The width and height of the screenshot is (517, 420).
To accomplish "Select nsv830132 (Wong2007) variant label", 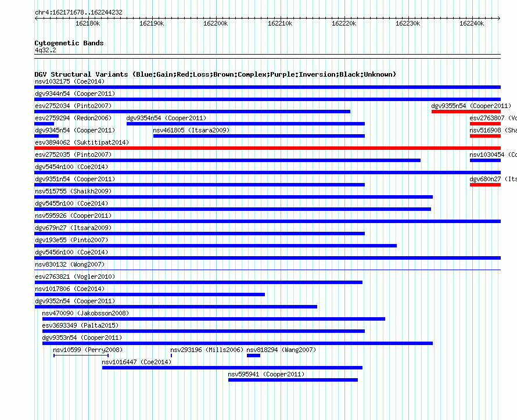I will (70, 264).
